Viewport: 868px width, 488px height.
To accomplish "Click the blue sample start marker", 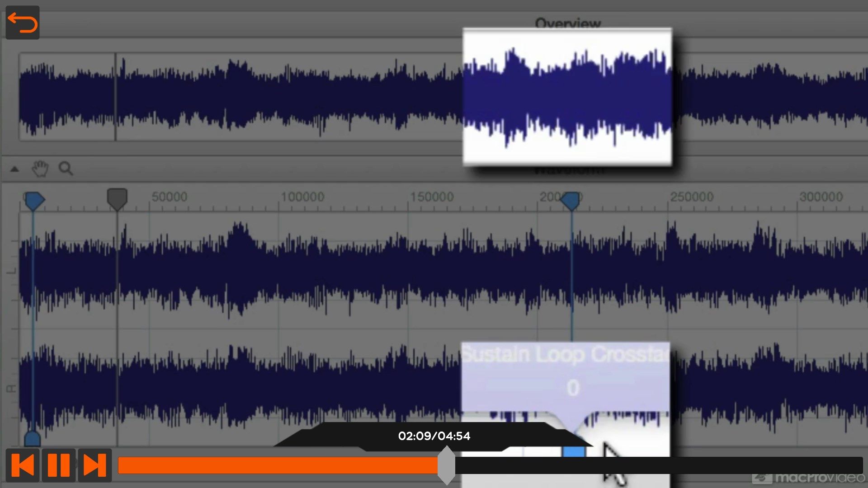I will [34, 201].
